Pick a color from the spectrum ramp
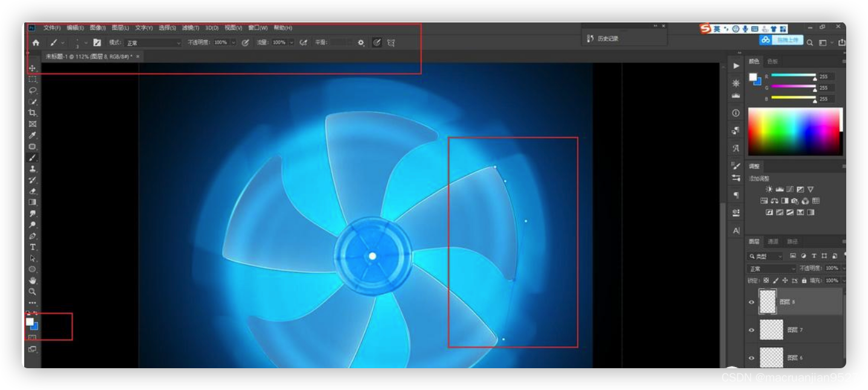The width and height of the screenshot is (868, 390). 795,131
